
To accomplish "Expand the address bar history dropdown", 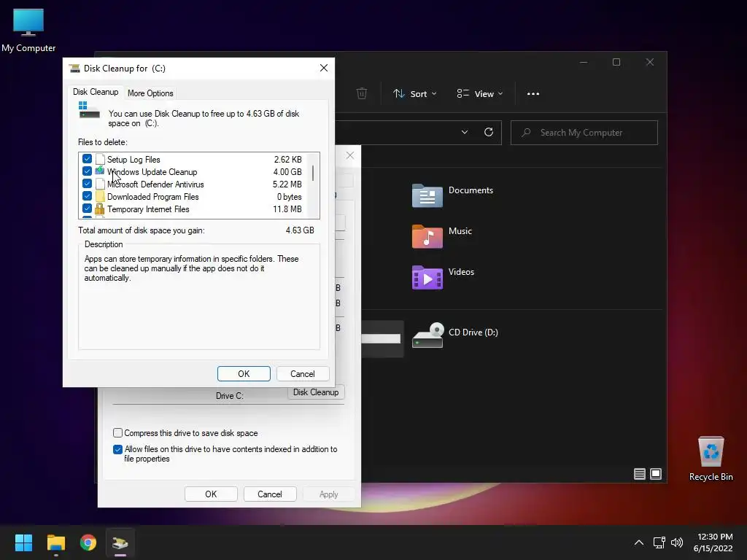I will point(465,133).
